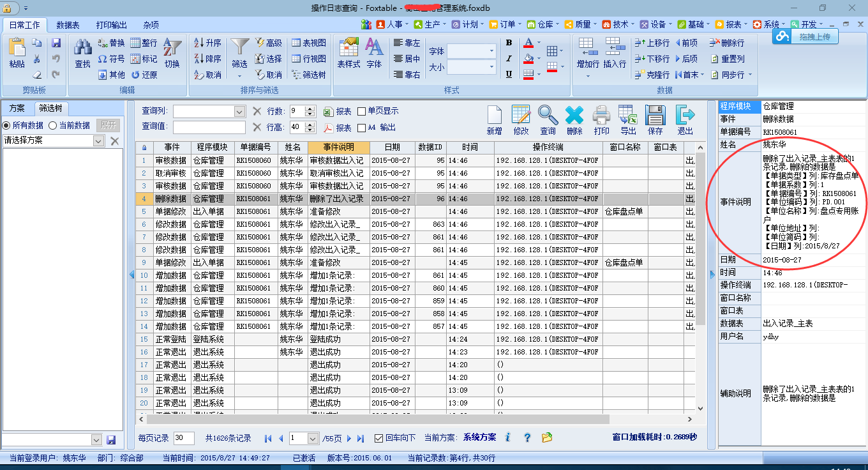The width and height of the screenshot is (868, 470).
Task: Enable the 单页显示 checkbox
Action: tap(362, 111)
